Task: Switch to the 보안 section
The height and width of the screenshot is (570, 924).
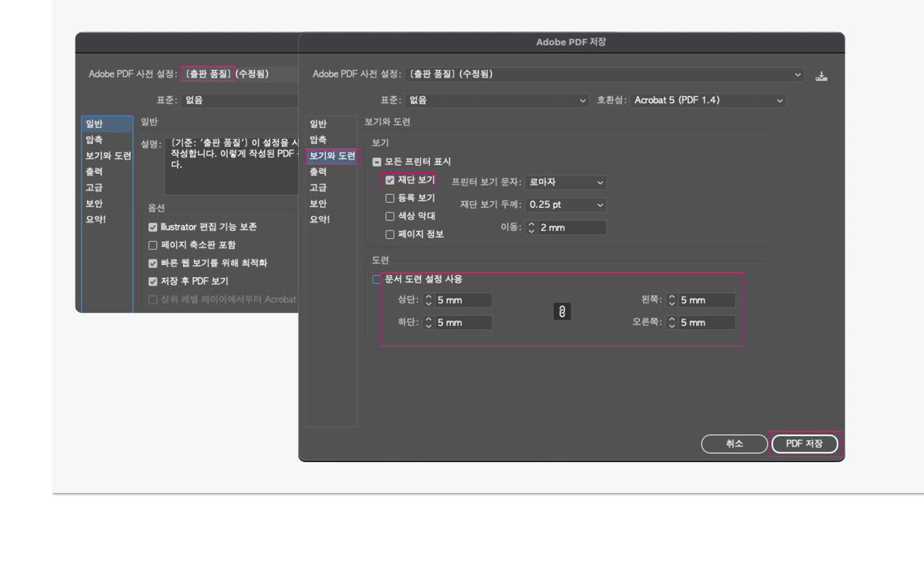Action: coord(318,203)
